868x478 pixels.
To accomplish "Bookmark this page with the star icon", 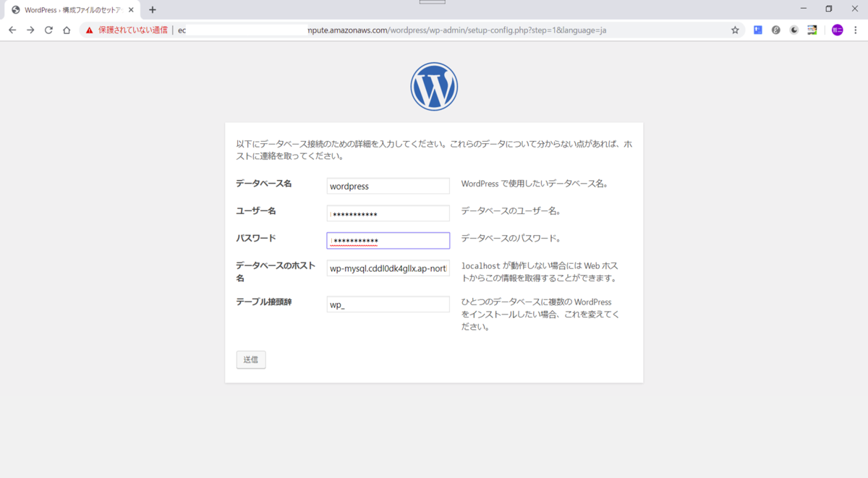I will [735, 30].
